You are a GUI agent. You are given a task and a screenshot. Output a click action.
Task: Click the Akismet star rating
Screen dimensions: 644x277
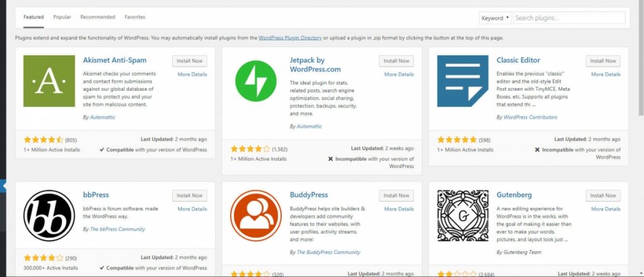(43, 140)
